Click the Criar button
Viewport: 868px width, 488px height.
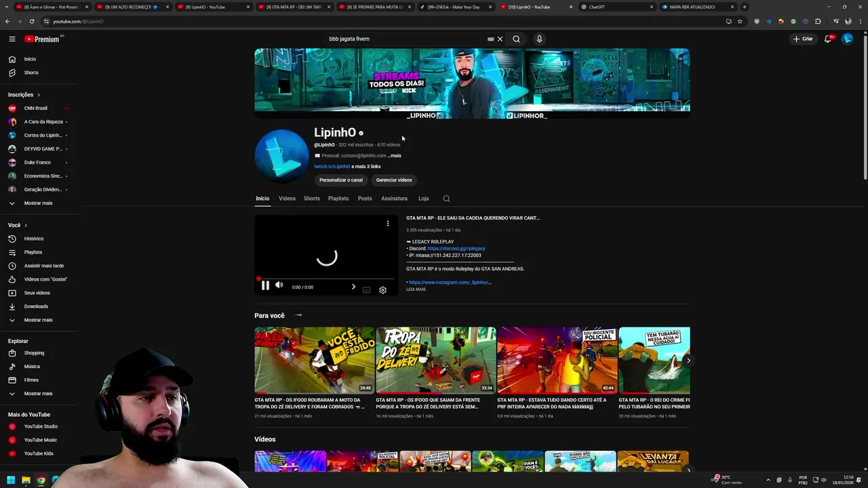tap(803, 39)
